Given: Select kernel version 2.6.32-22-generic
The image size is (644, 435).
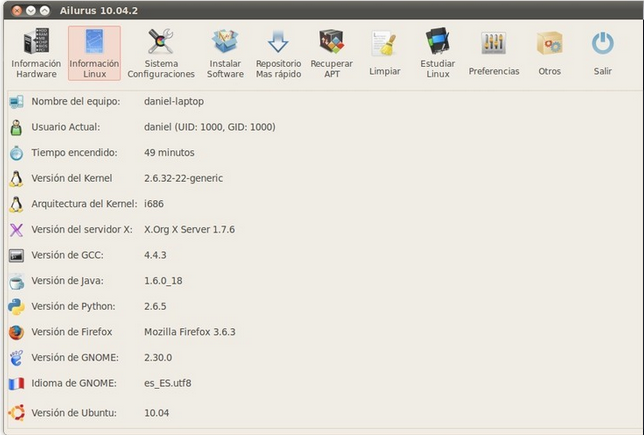Looking at the screenshot, I should 183,178.
